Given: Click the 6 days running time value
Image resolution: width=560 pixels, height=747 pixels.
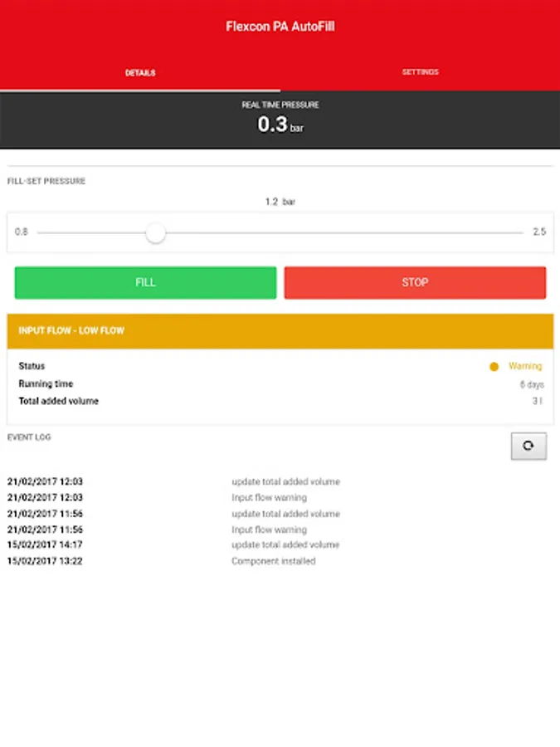Looking at the screenshot, I should pos(532,384).
